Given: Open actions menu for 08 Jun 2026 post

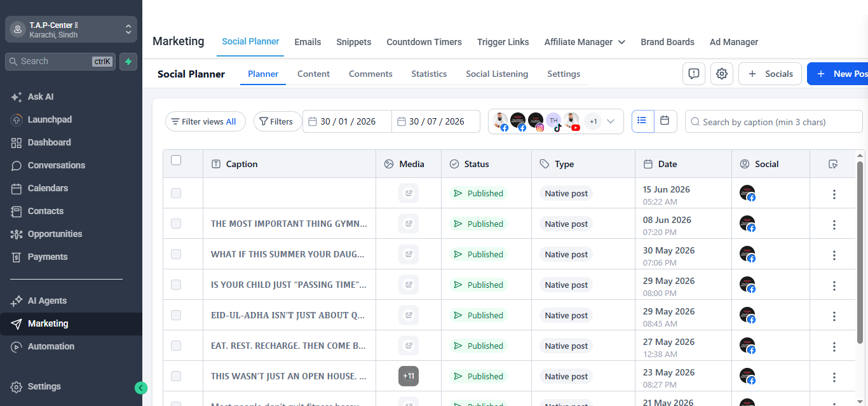Looking at the screenshot, I should 834,225.
